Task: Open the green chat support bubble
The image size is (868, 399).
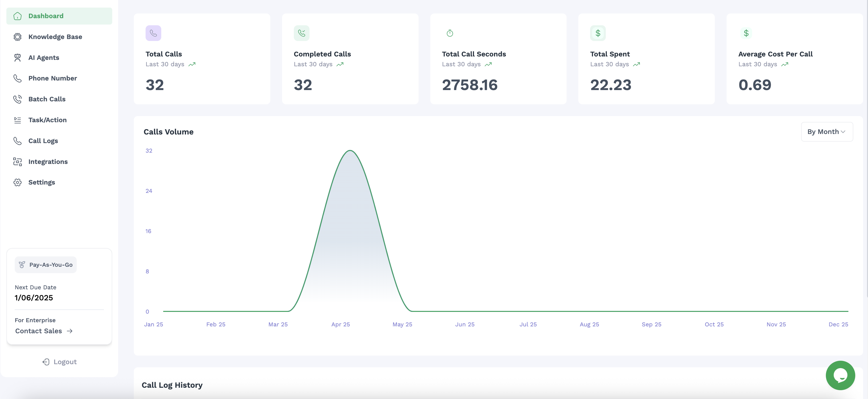Action: coord(840,375)
